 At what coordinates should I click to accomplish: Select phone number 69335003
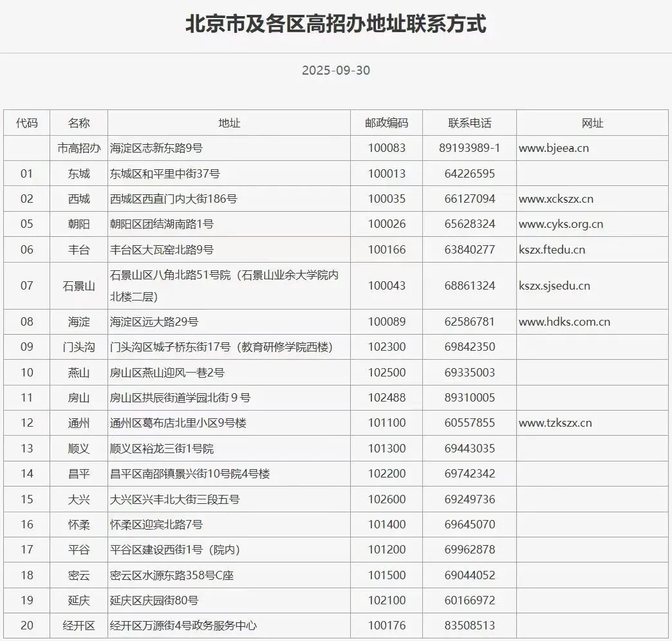(x=470, y=373)
